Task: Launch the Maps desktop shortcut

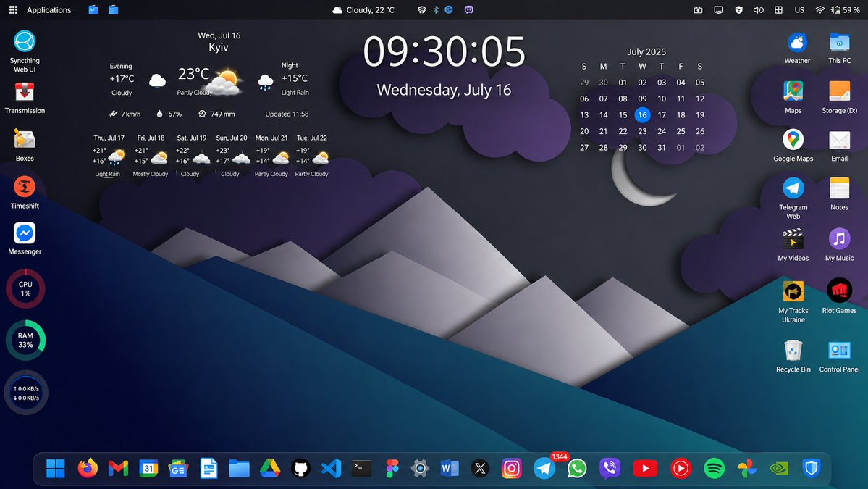Action: (x=793, y=97)
